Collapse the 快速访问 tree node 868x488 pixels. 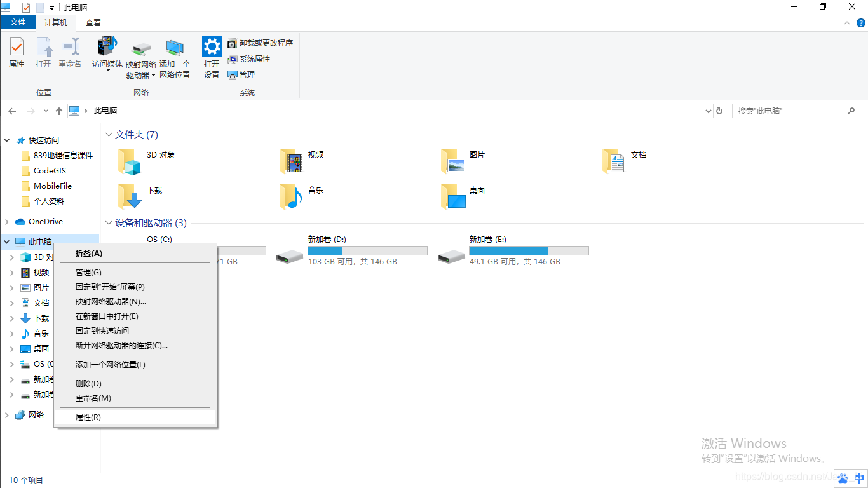coord(7,140)
